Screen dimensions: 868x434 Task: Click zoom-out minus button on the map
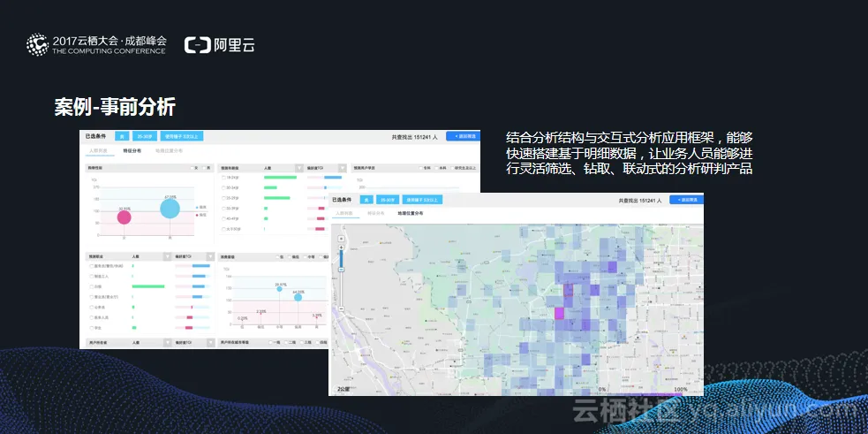coord(341,308)
